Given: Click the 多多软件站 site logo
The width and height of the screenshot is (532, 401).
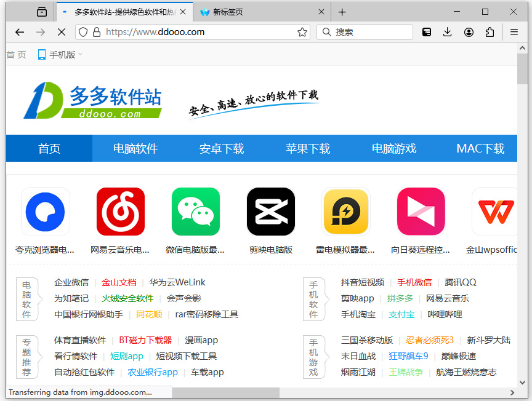Looking at the screenshot, I should (x=92, y=100).
